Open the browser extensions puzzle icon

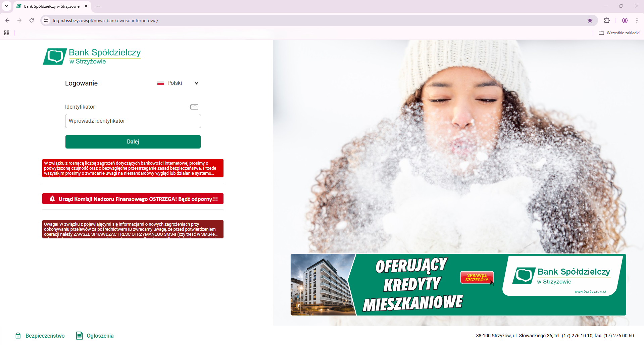tap(607, 20)
